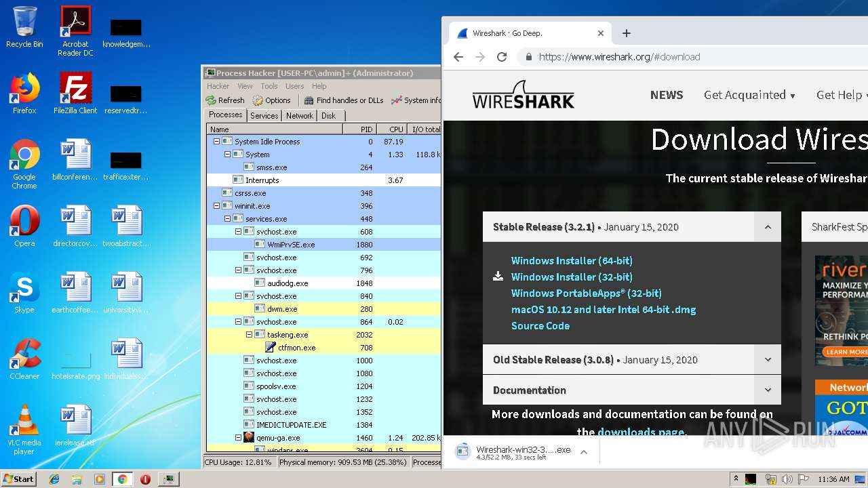
Task: Open the Wireshark-win32 download item
Action: coord(514,452)
